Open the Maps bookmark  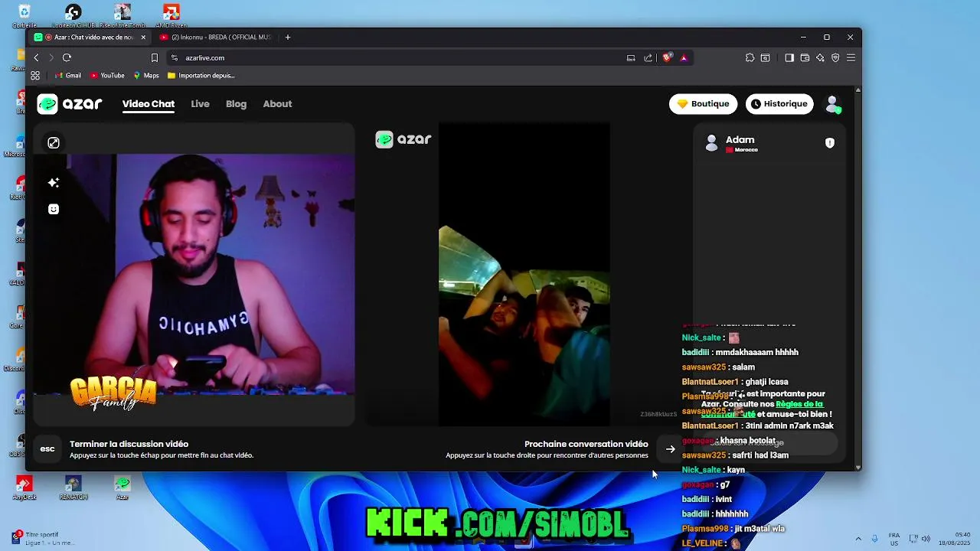point(146,75)
